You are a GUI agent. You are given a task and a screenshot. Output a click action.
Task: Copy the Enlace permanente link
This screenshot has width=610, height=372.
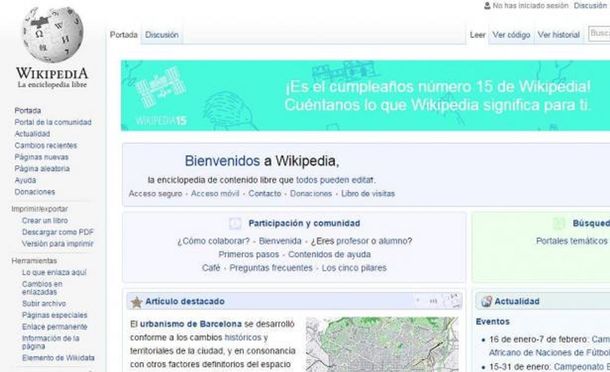(54, 327)
